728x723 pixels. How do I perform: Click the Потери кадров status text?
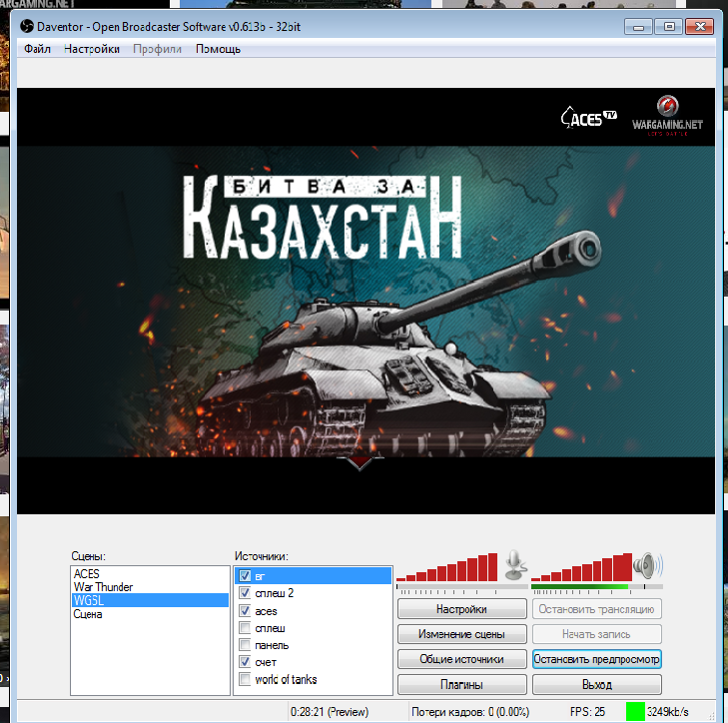470,711
